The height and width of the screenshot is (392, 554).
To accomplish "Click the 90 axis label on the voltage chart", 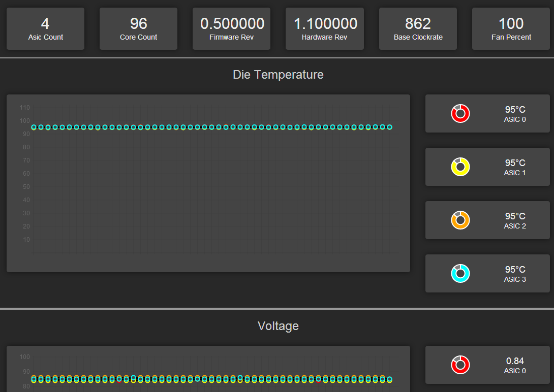I will (26, 372).
